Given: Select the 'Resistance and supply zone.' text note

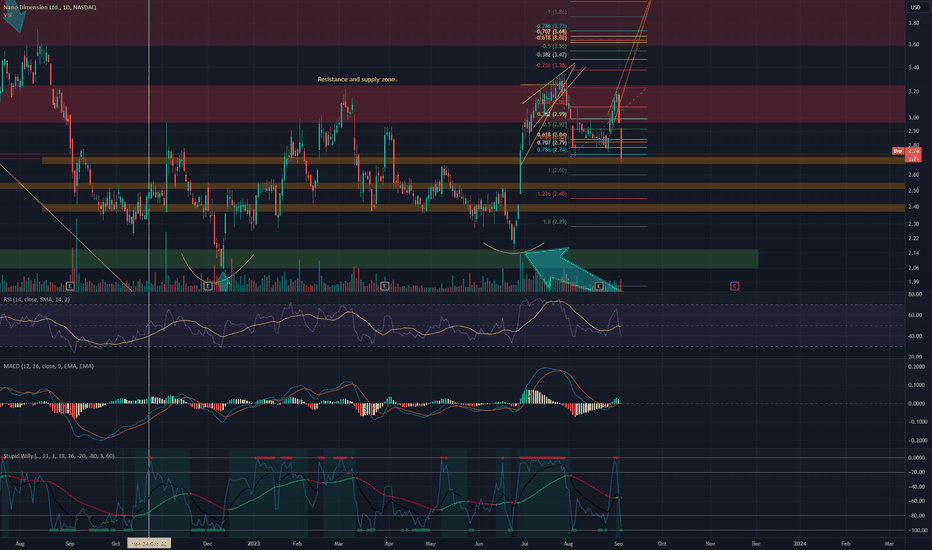Looking at the screenshot, I should [357, 79].
